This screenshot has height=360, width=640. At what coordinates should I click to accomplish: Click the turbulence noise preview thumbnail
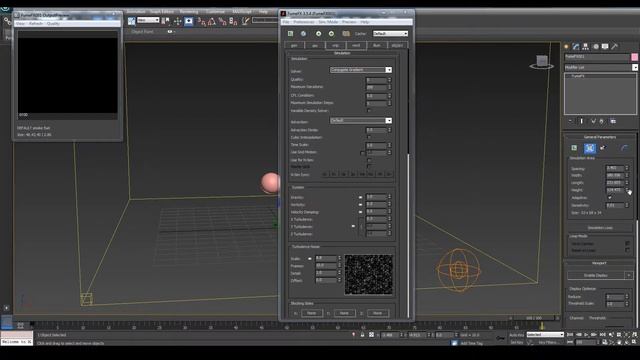point(369,274)
